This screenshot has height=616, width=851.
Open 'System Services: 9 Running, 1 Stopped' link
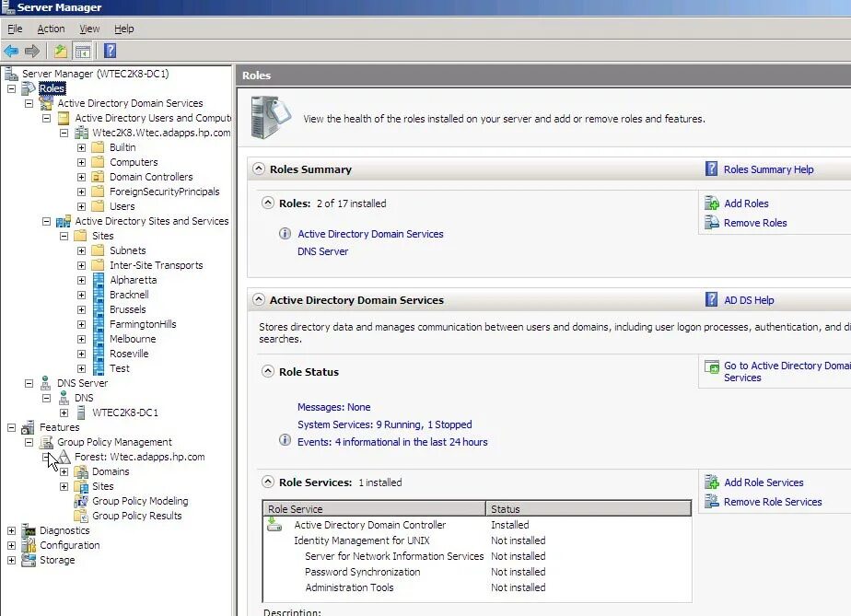[x=384, y=424]
